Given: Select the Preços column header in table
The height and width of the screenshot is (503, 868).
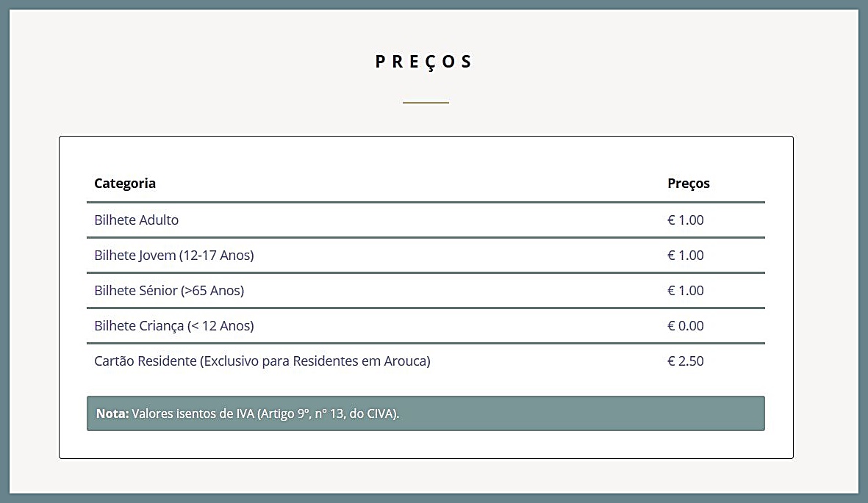Looking at the screenshot, I should 689,184.
